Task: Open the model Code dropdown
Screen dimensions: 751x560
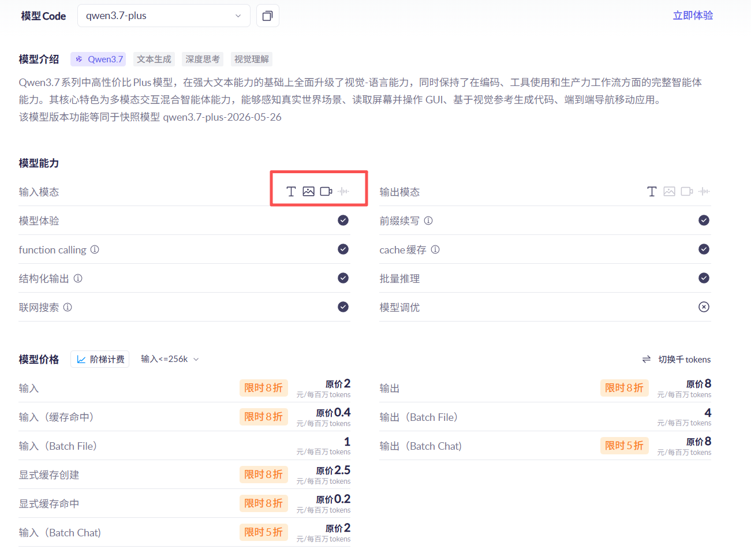Action: tap(163, 16)
